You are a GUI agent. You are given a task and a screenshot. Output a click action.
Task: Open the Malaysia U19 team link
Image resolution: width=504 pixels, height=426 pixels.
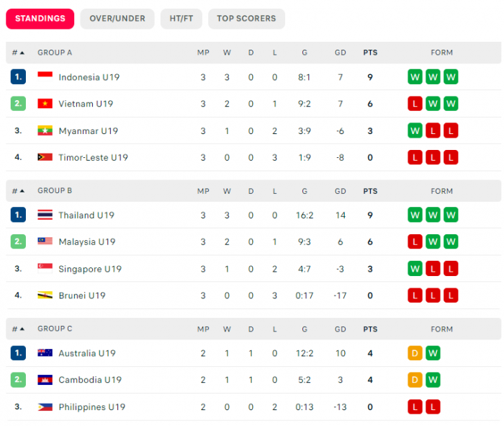[x=87, y=241]
